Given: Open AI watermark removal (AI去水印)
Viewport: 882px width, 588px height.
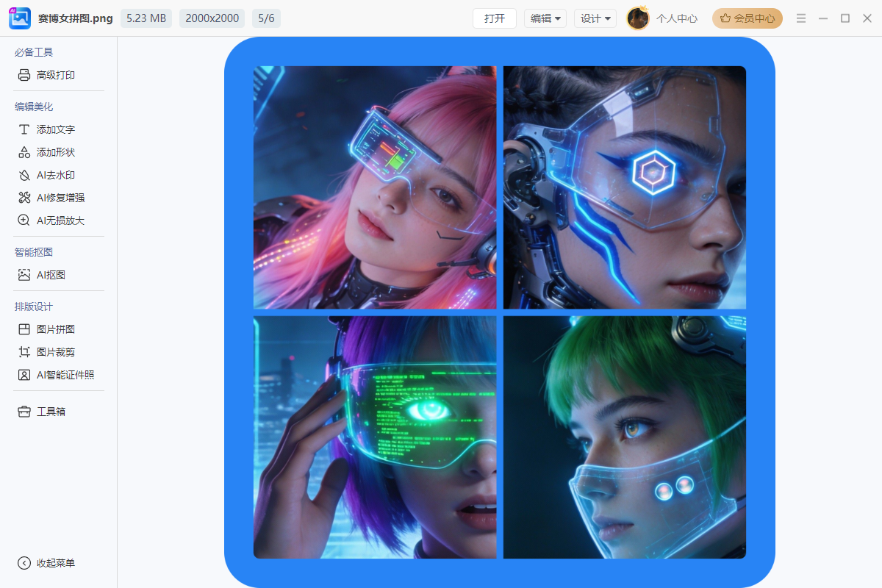Looking at the screenshot, I should point(55,175).
